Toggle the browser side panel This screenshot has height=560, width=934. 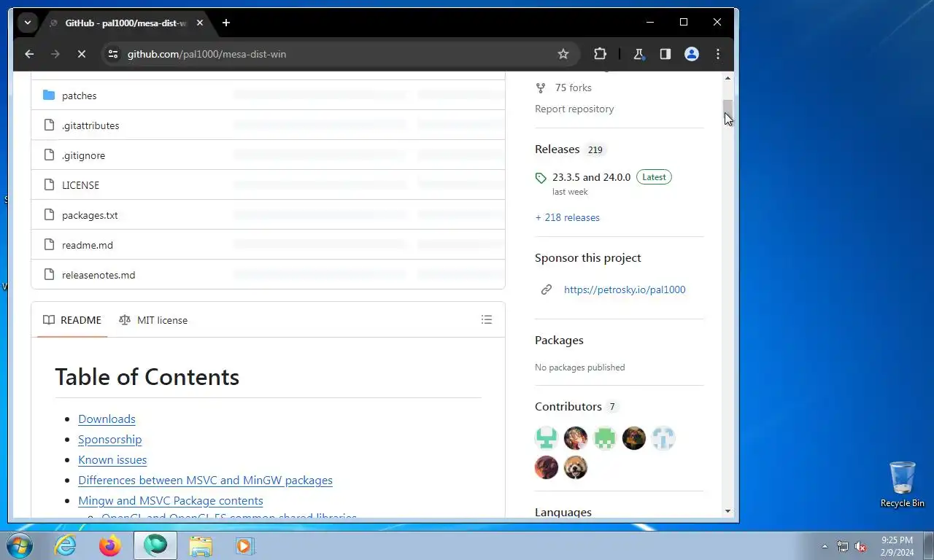pyautogui.click(x=665, y=54)
